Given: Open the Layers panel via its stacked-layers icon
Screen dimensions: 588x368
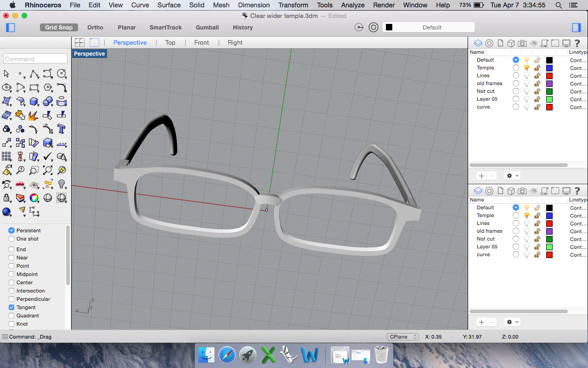Looking at the screenshot, I should 478,43.
